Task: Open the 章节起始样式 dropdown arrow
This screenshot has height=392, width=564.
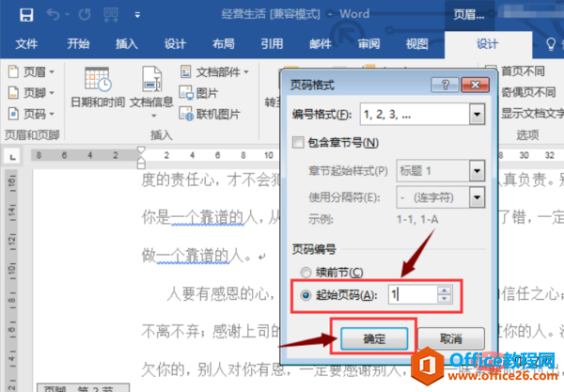Action: (477, 170)
